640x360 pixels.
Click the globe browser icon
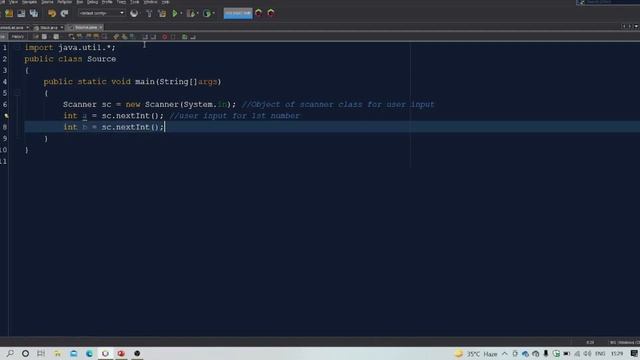[x=134, y=13]
